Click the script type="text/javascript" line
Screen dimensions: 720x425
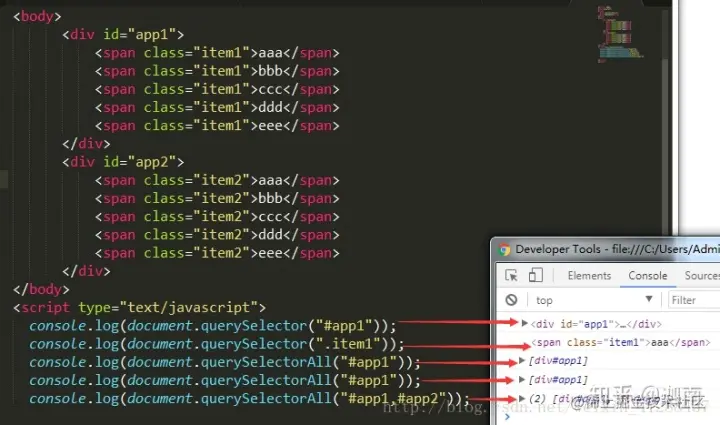click(139, 308)
